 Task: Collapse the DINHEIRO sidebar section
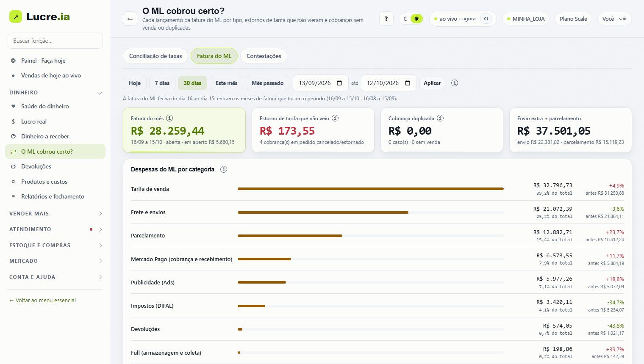click(x=55, y=93)
